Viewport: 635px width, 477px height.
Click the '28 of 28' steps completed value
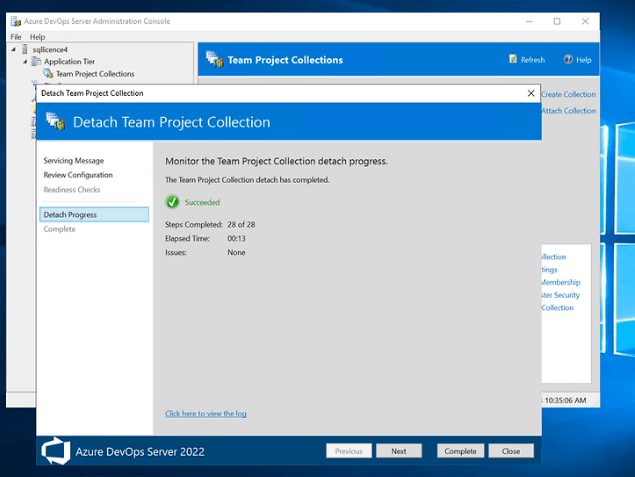(x=241, y=224)
